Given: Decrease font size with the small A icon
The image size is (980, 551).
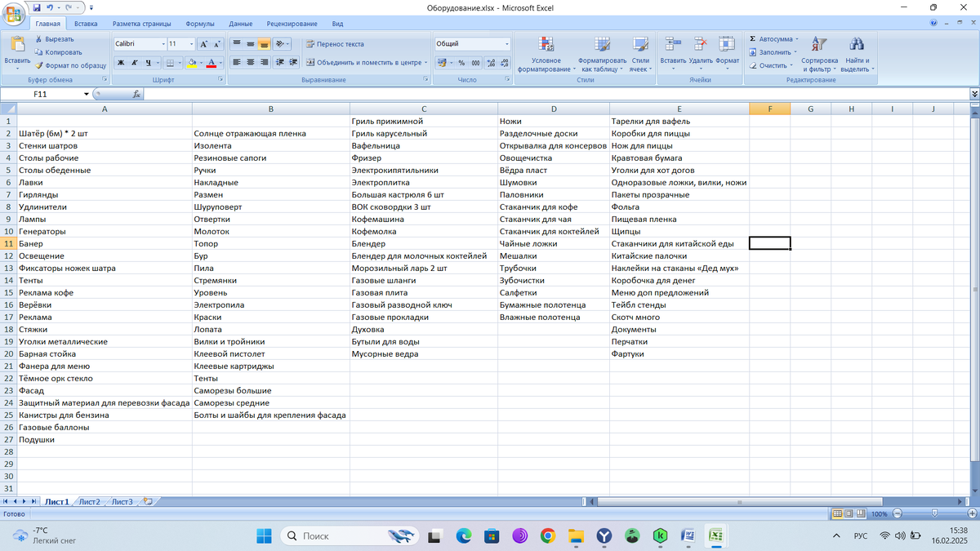Looking at the screenshot, I should (x=217, y=44).
